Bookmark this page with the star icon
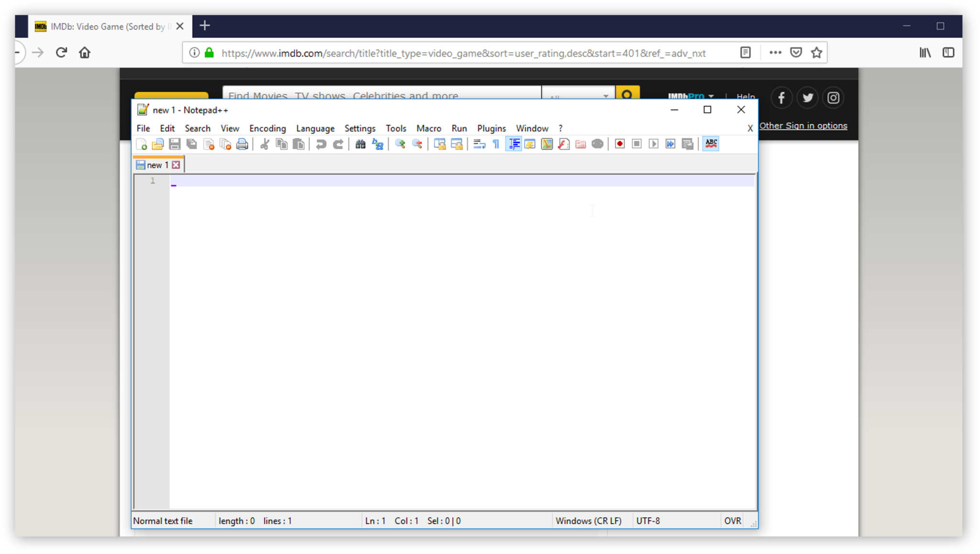Viewport: 980px width, 554px height. 817,53
